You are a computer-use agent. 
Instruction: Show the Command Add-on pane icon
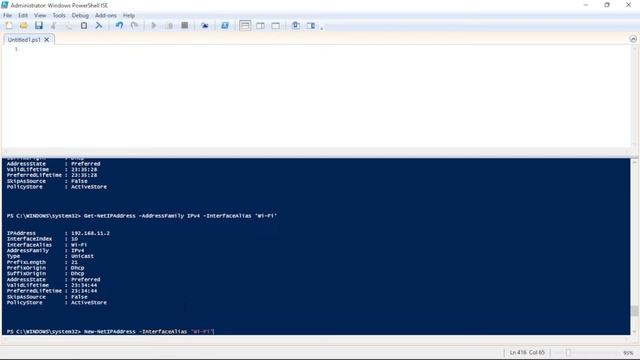[311, 25]
